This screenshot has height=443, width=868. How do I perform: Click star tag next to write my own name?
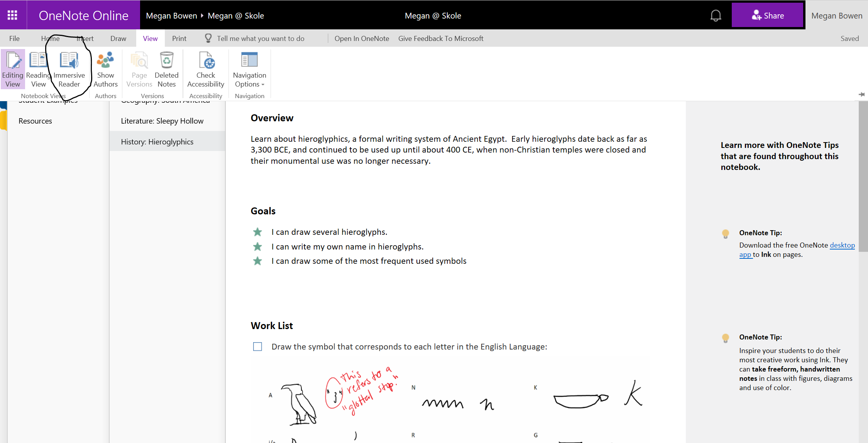pos(257,246)
